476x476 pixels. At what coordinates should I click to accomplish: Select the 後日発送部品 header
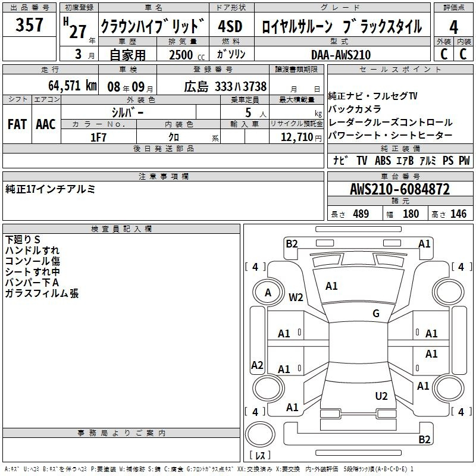point(163,148)
